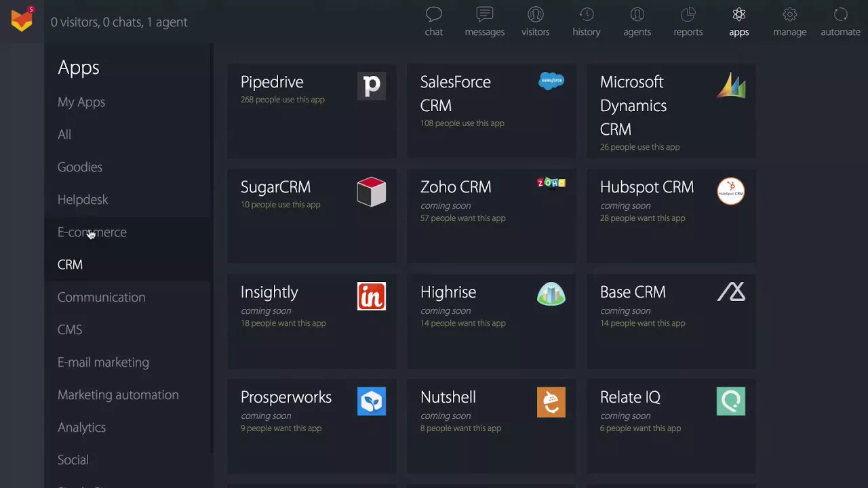Image resolution: width=868 pixels, height=488 pixels.
Task: Select the E-mail marketing category
Action: [x=103, y=362]
